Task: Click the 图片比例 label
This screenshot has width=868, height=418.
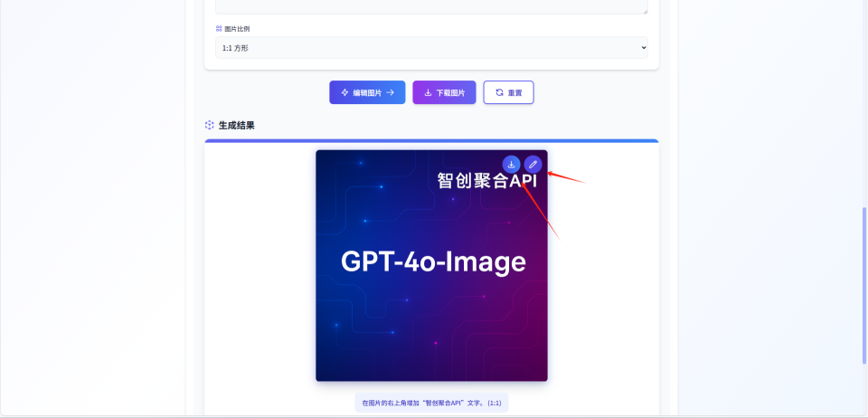Action: (237, 29)
